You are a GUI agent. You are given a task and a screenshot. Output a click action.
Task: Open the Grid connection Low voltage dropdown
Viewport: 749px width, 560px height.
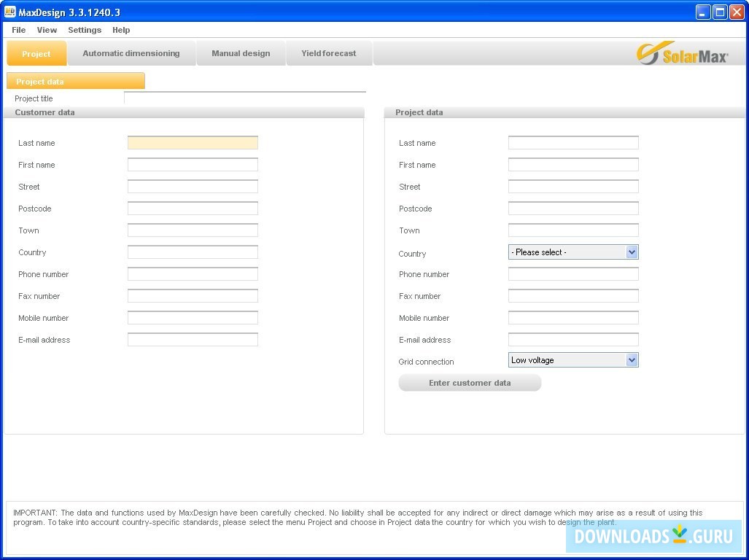pyautogui.click(x=573, y=360)
